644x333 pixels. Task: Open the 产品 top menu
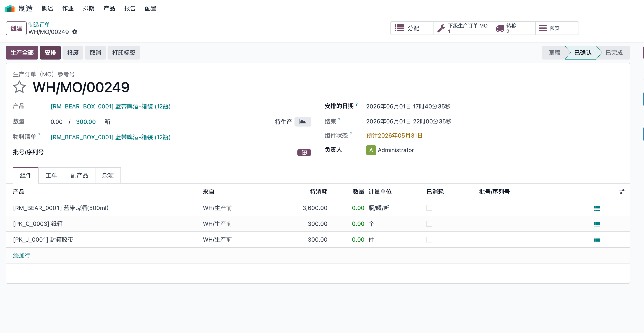point(109,9)
